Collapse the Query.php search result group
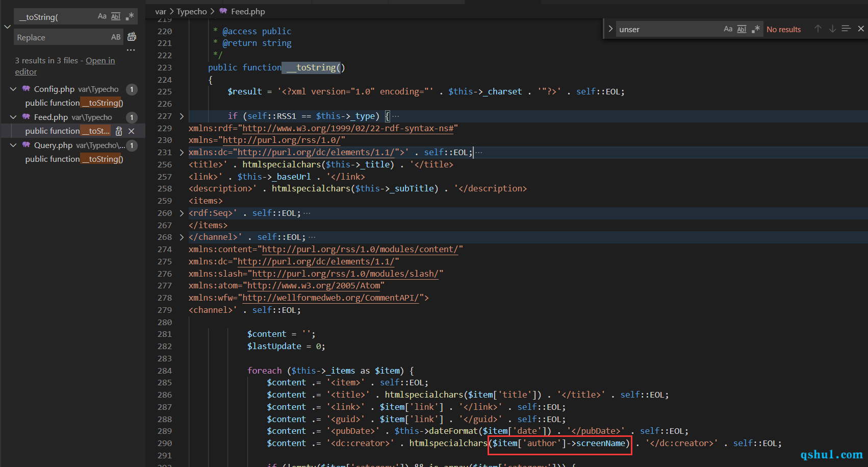Viewport: 868px width, 467px height. pos(13,145)
